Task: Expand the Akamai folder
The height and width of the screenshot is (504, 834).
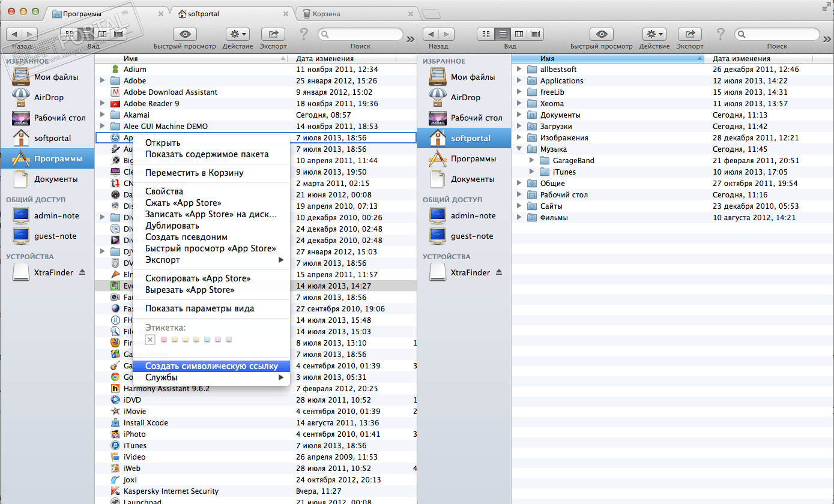Action: (103, 115)
